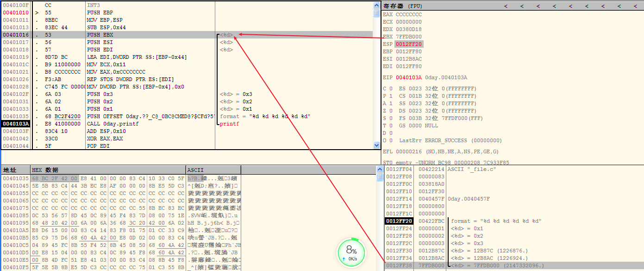Viewport: 644px width, 271px height.
Task: Select dump row address 00401095
Action: pos(16,223)
